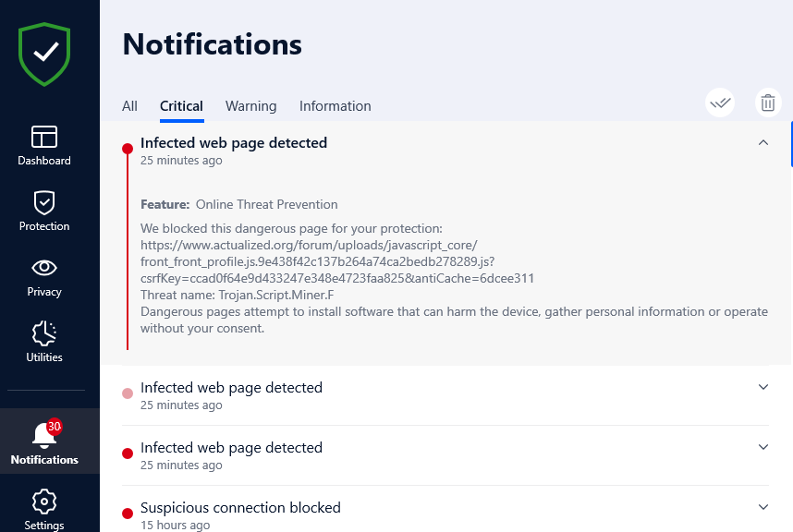Open the Protection shield icon
793x532 pixels.
tap(44, 202)
